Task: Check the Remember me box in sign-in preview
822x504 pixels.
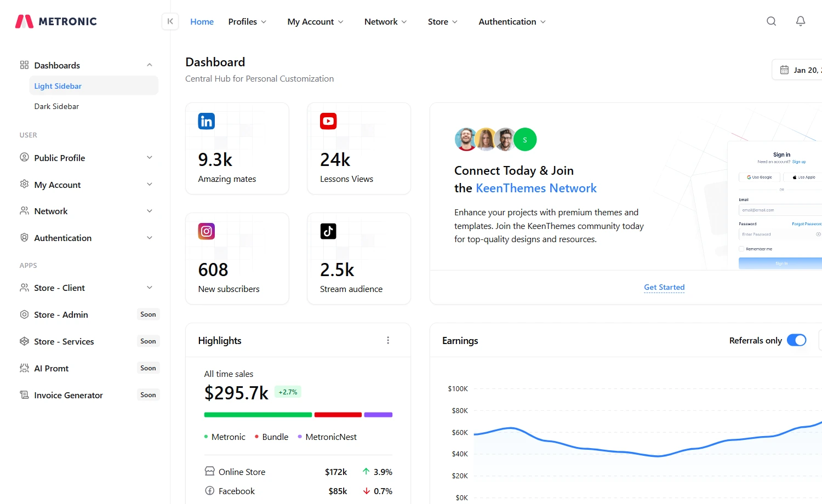Action: pos(741,249)
